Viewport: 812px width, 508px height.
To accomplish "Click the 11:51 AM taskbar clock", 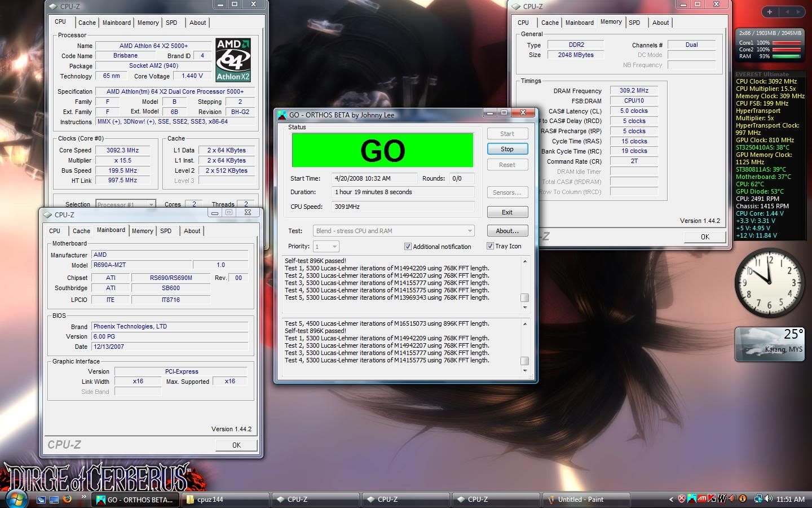I will click(791, 500).
